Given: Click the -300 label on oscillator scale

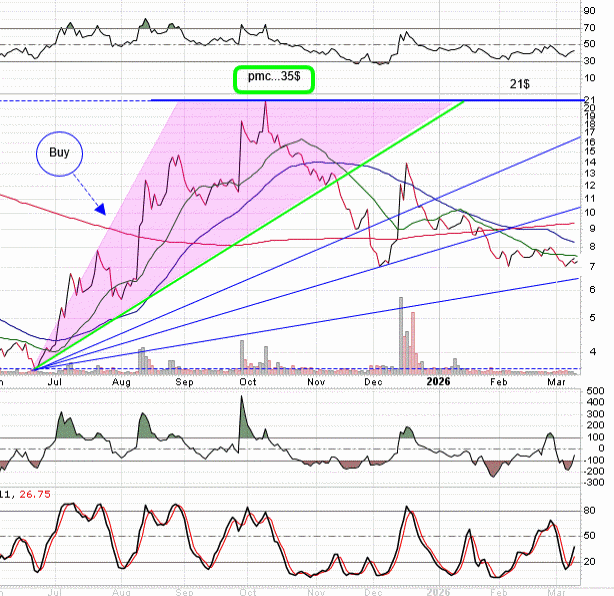Looking at the screenshot, I should pos(592,481).
